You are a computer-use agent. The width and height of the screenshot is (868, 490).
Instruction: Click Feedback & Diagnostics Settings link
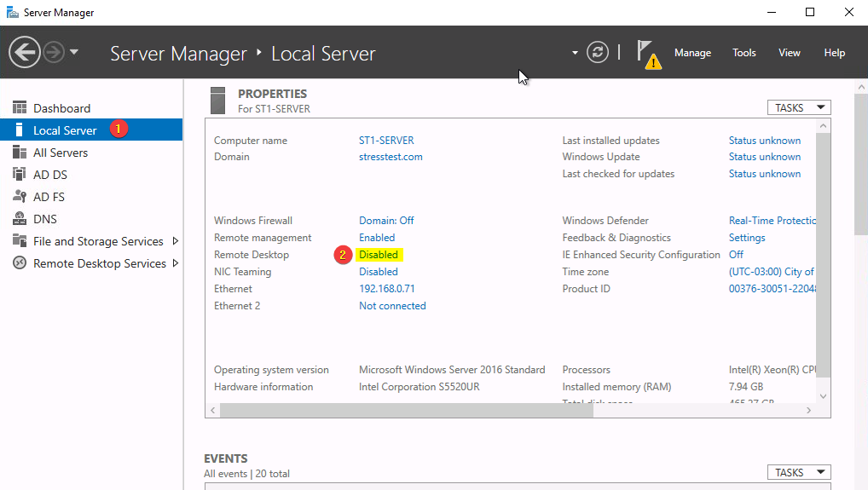click(747, 237)
